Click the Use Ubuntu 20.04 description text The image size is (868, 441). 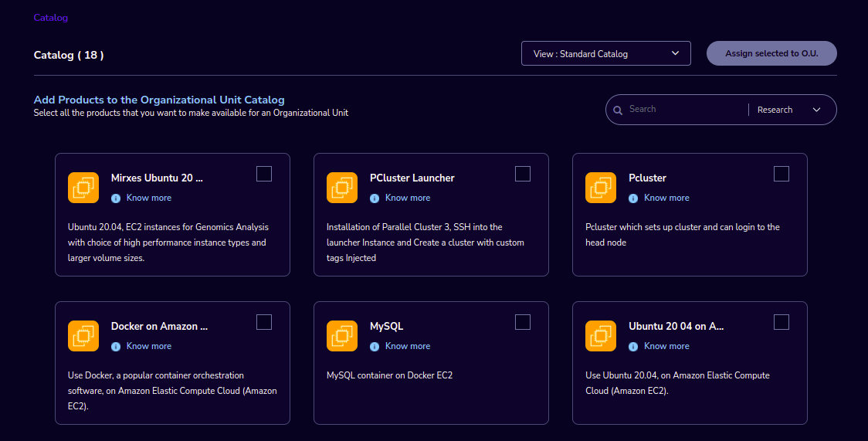[677, 383]
